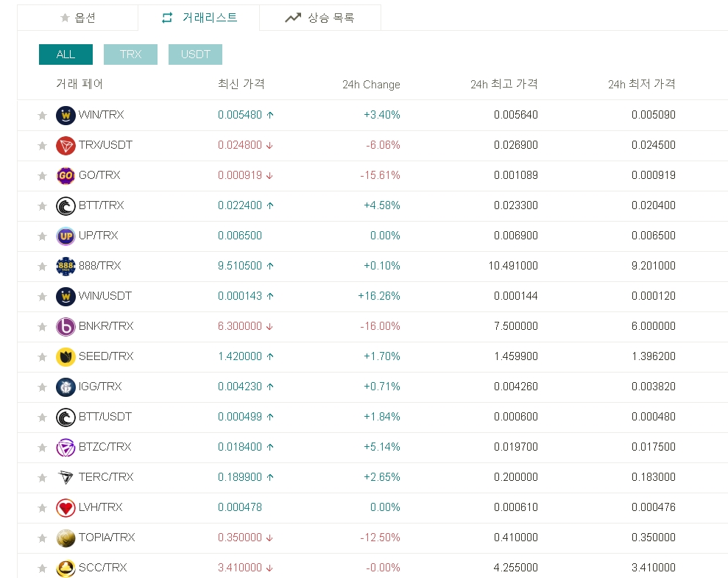Click SCC/TRX 24h high 4.255000

tap(516, 567)
